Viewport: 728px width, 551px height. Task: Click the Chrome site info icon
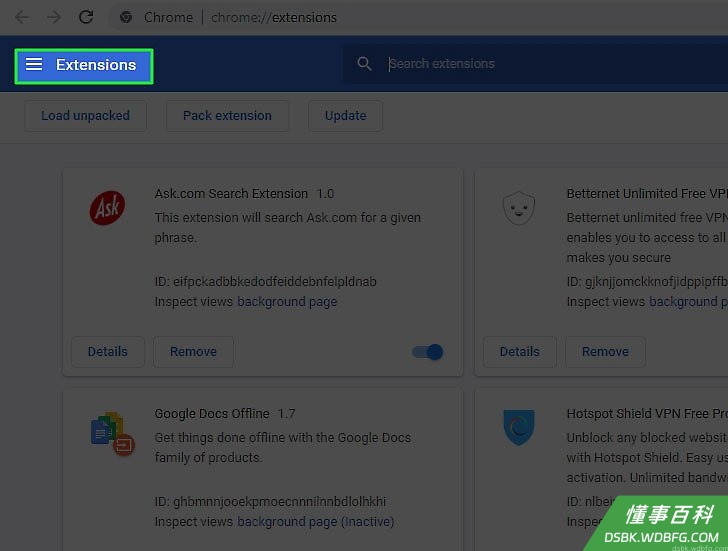click(126, 17)
